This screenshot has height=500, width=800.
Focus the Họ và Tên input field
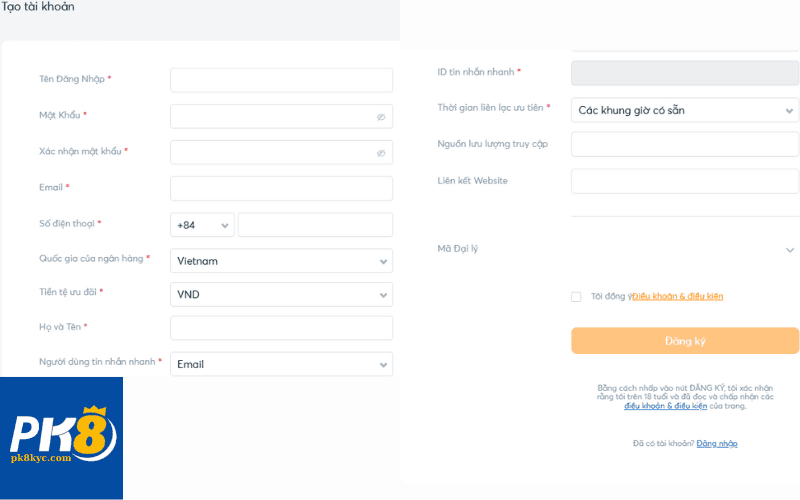[281, 328]
